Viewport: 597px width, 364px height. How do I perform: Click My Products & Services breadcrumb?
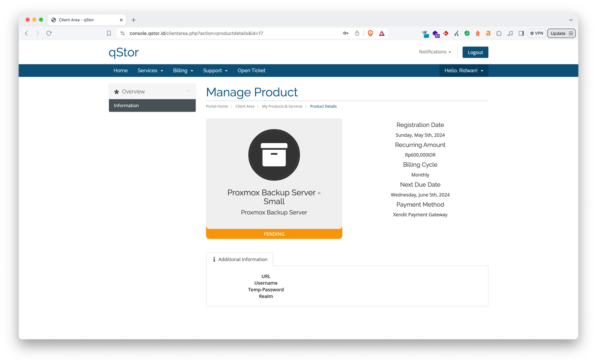pos(282,106)
